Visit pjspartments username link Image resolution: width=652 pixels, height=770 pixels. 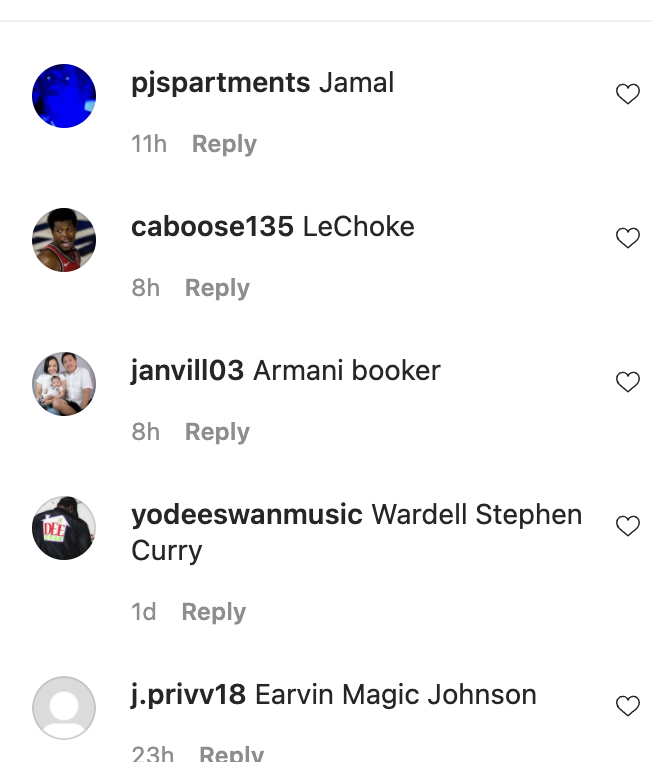tap(220, 83)
